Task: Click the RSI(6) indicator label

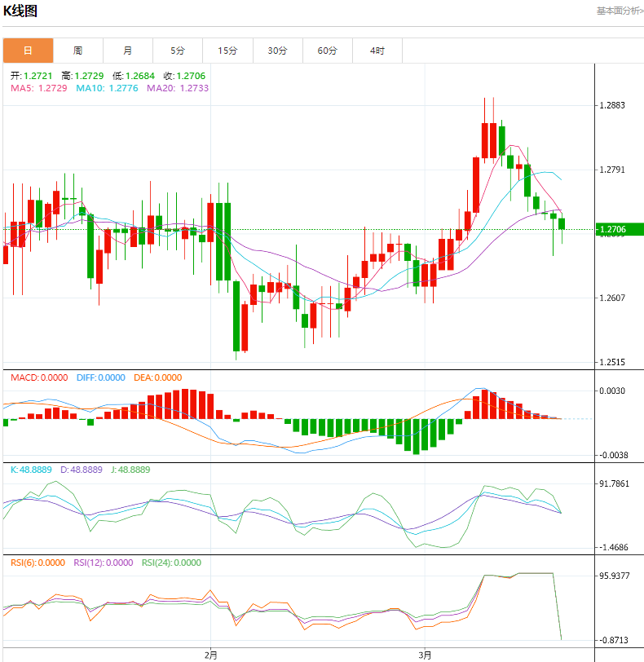Action: [x=37, y=563]
